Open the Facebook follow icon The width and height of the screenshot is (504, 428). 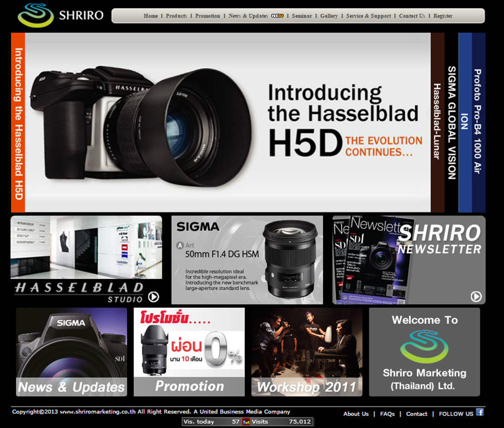(x=480, y=412)
